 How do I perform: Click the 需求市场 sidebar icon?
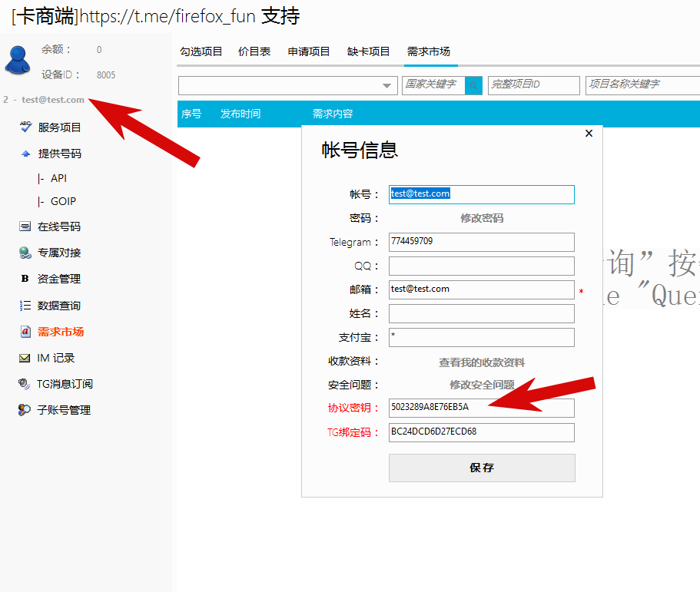[25, 332]
